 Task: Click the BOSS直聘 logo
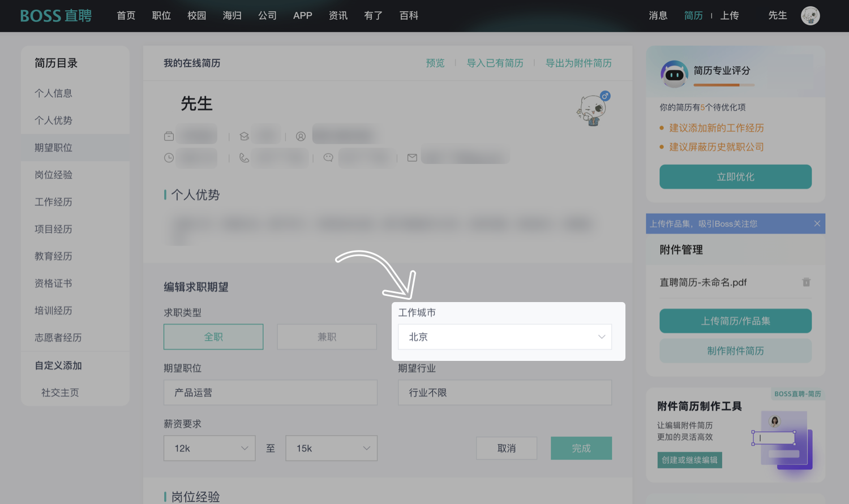pos(56,16)
